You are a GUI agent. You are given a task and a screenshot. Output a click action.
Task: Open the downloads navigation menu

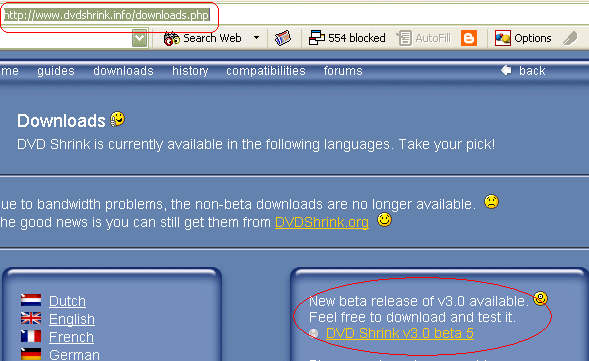[x=123, y=71]
